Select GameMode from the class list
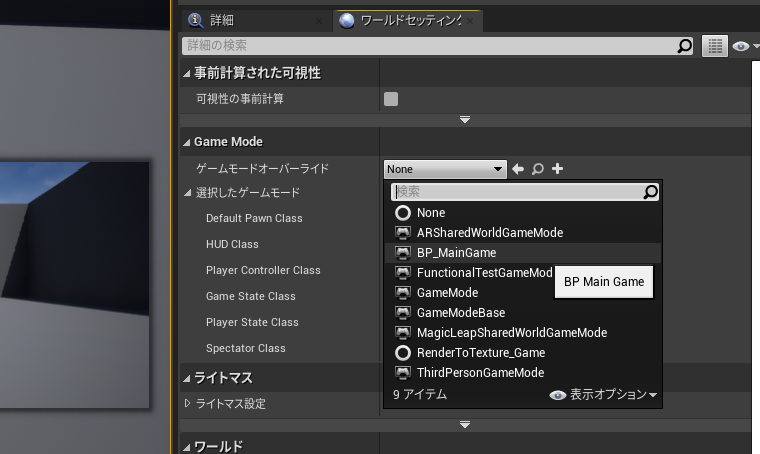760x454 pixels. 470,293
